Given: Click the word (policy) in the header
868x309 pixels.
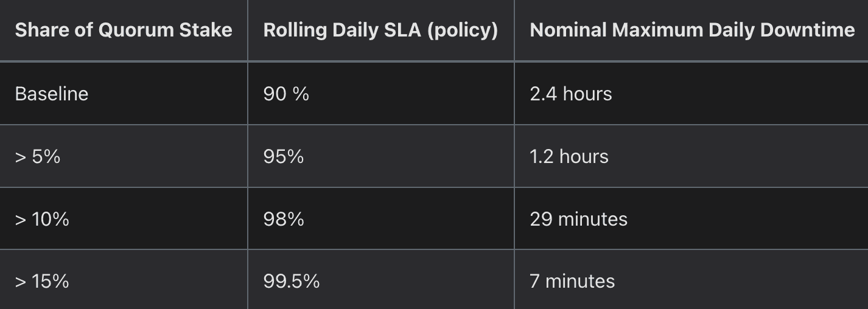Looking at the screenshot, I should [463, 30].
